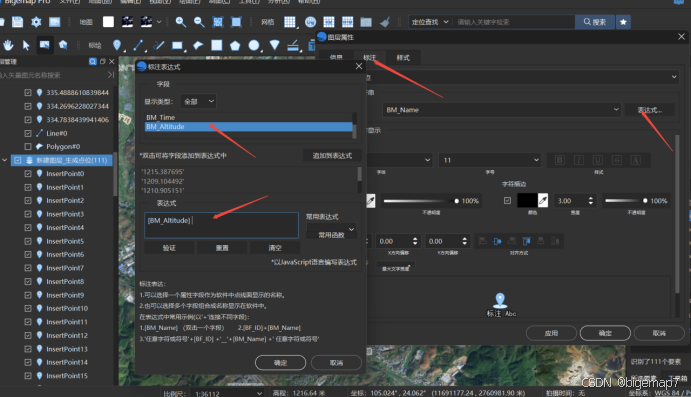This screenshot has width=691, height=397.
Task: Open the font size 11 dropdown
Action: (x=490, y=160)
